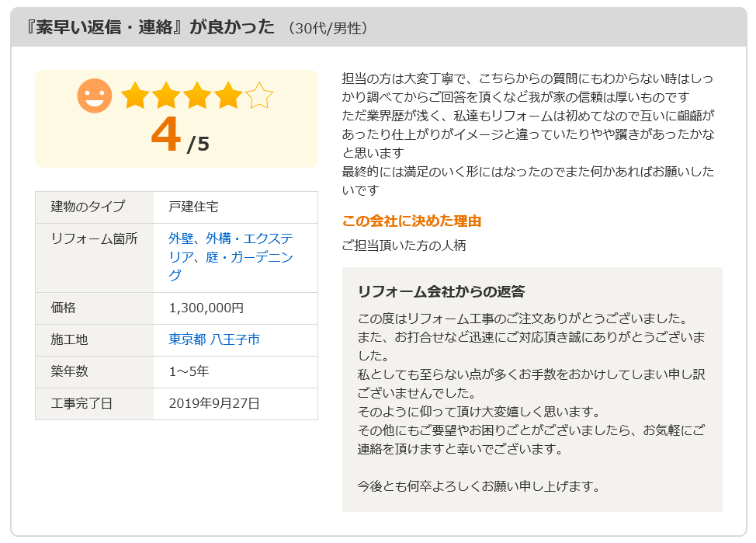Open the 東京都 location link
The height and width of the screenshot is (543, 756).
(188, 339)
